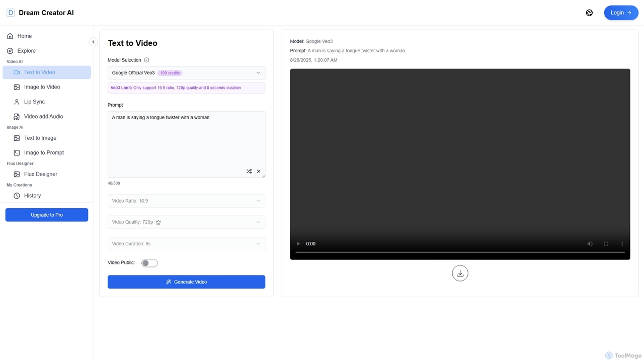Open Video add Audio tool
This screenshot has width=644, height=362.
coord(47,116)
